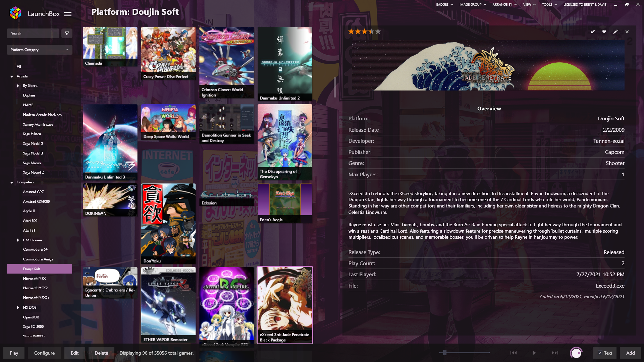Collapse the Computers tree node

point(12,182)
